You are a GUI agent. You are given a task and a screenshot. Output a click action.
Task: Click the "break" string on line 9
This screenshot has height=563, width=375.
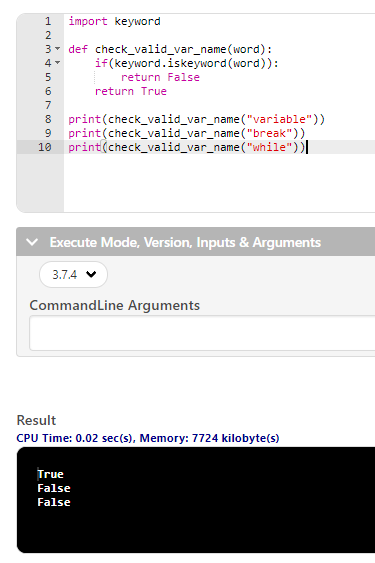click(269, 133)
